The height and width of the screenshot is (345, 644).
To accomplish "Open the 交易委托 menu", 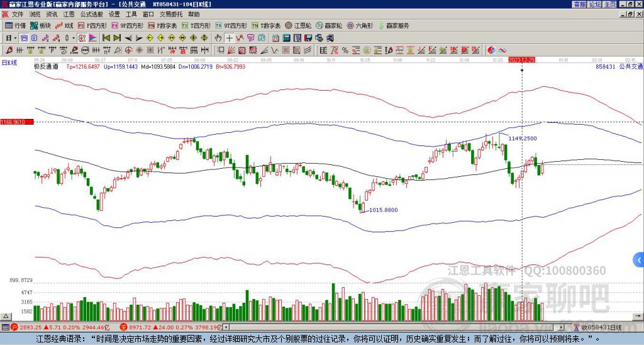I will click(171, 14).
